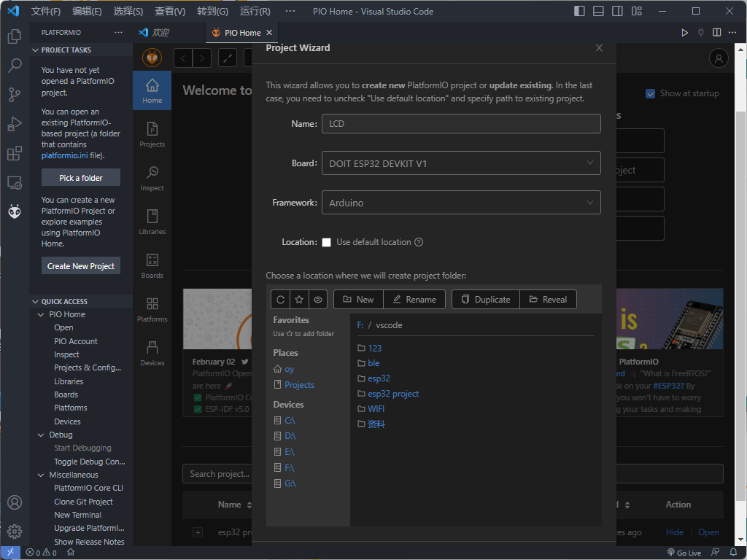
Task: Open status bar home PlatformIO icon
Action: click(x=71, y=553)
